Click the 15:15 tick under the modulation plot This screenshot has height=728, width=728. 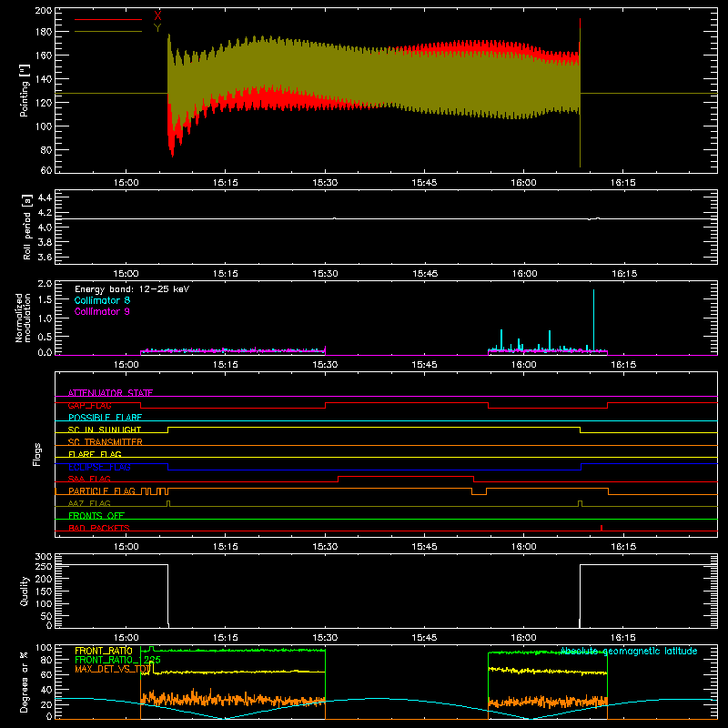[x=226, y=365]
